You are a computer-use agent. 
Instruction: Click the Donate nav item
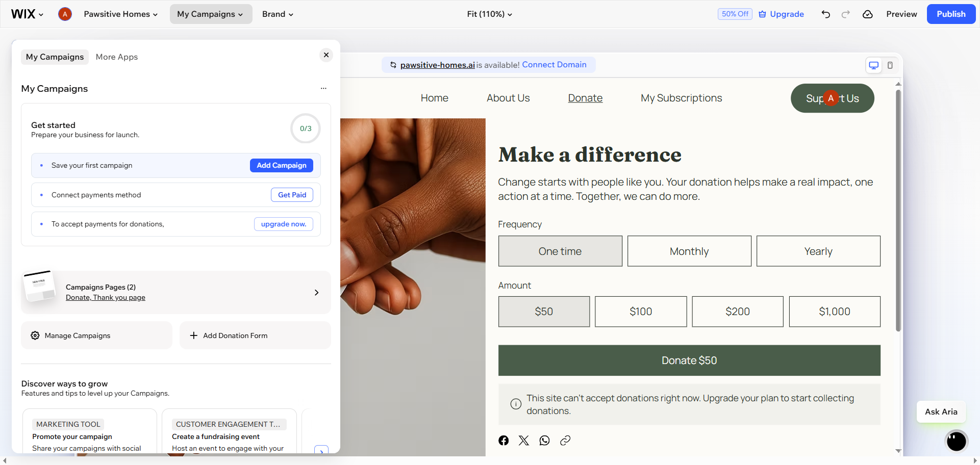[x=585, y=98]
